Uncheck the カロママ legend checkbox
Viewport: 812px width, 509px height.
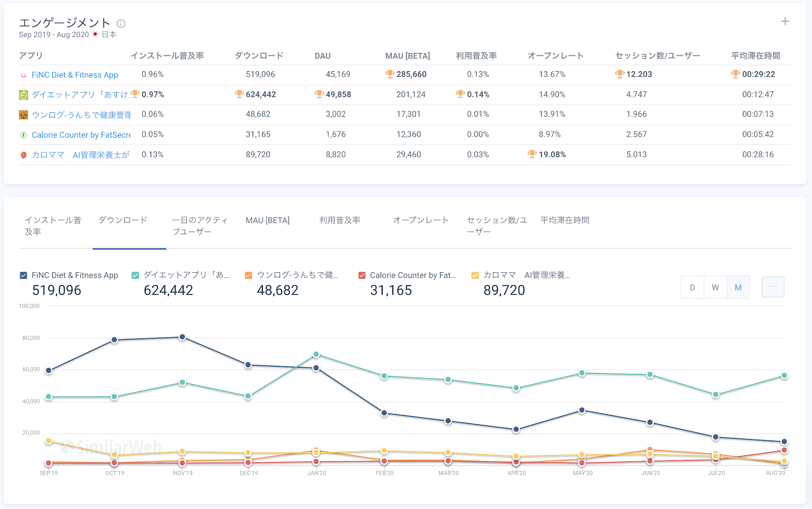475,275
